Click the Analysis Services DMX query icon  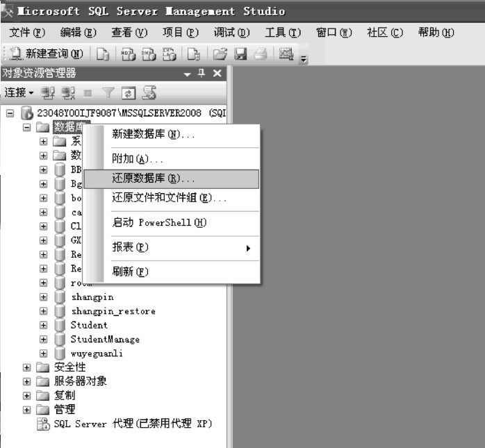tap(149, 54)
